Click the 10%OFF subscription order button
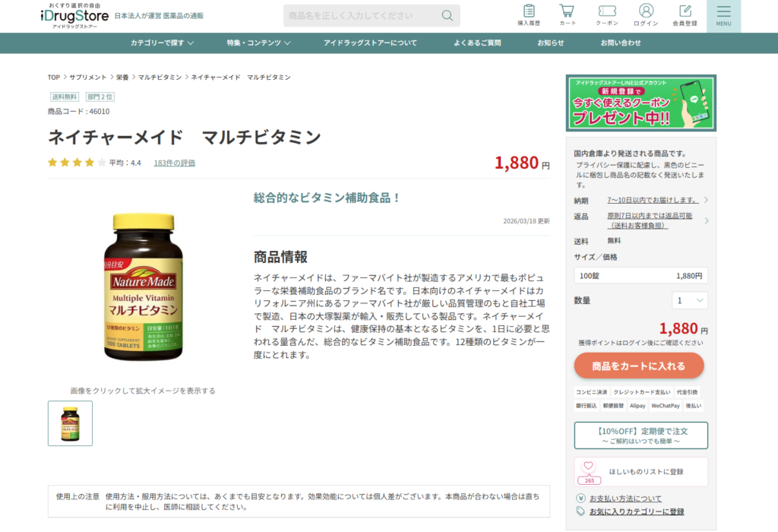The width and height of the screenshot is (778, 532). pos(640,435)
